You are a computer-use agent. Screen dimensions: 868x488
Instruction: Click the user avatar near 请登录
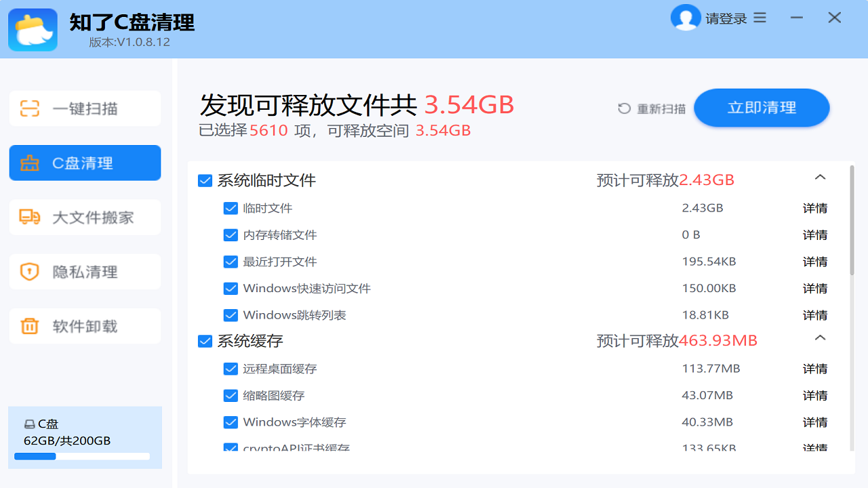686,18
